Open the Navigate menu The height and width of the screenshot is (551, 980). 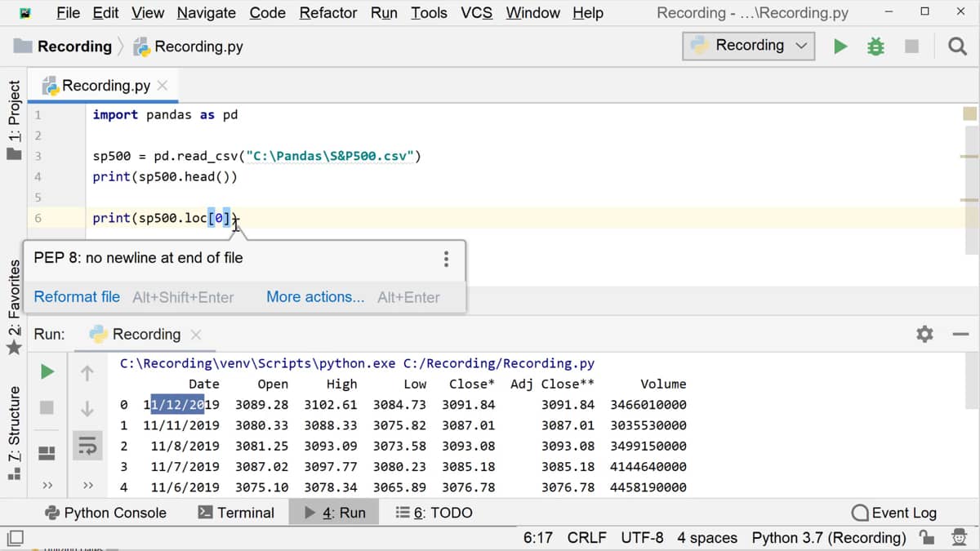207,13
